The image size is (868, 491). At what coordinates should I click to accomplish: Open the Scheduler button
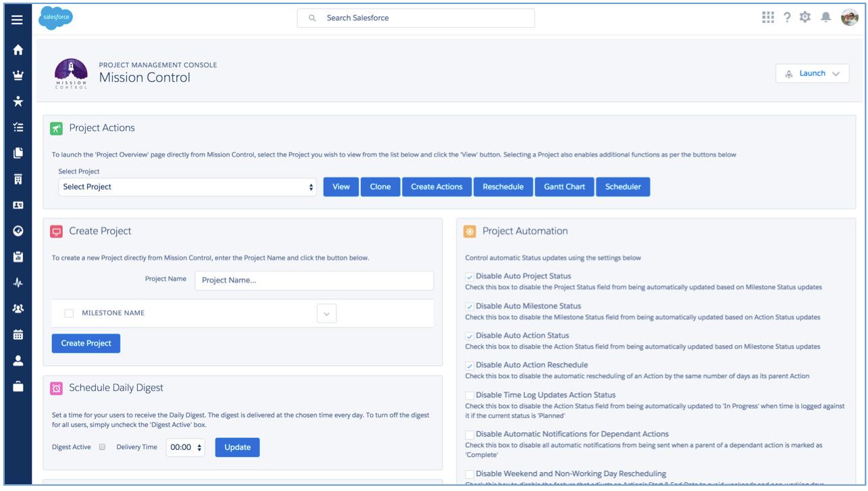pyautogui.click(x=623, y=187)
